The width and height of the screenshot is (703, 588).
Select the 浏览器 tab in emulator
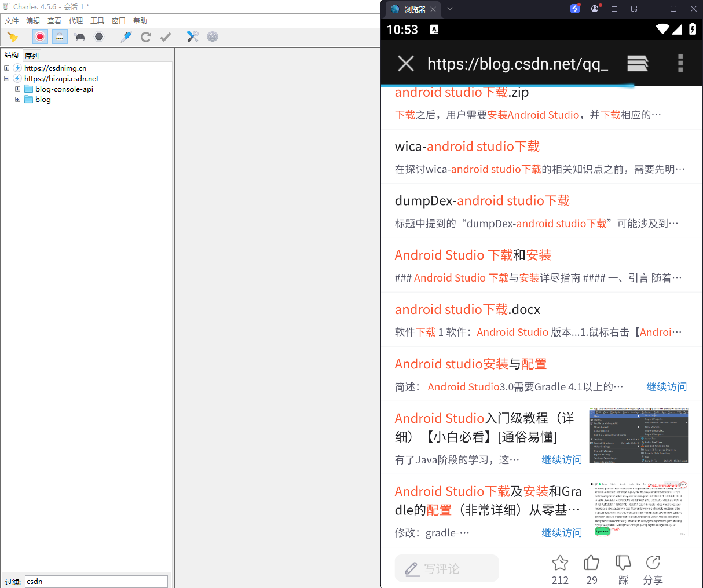point(413,9)
